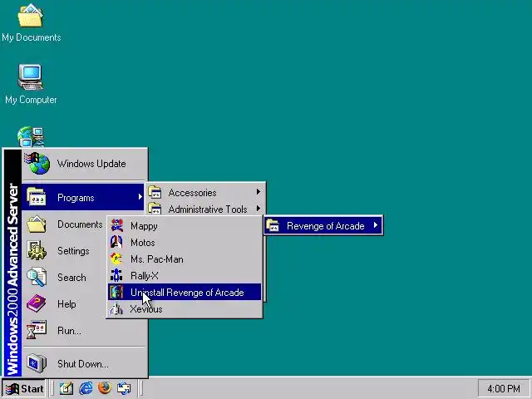
Task: Open the Settings menu entry
Action: (64, 251)
